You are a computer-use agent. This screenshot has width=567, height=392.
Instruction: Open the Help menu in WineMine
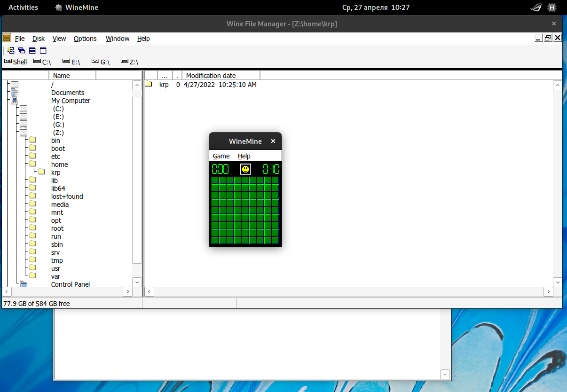[x=244, y=156]
